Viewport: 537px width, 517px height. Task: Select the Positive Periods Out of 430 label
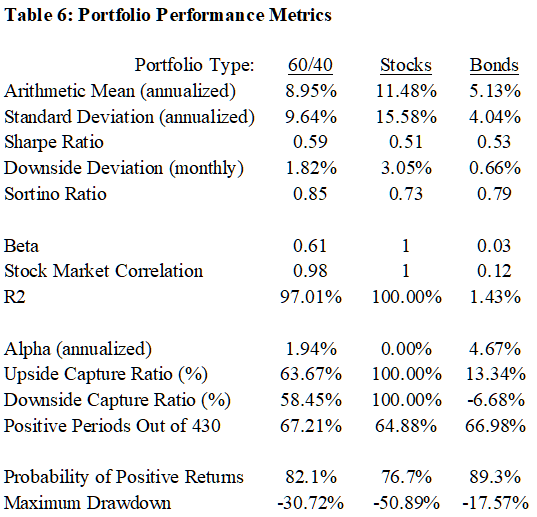click(x=112, y=426)
